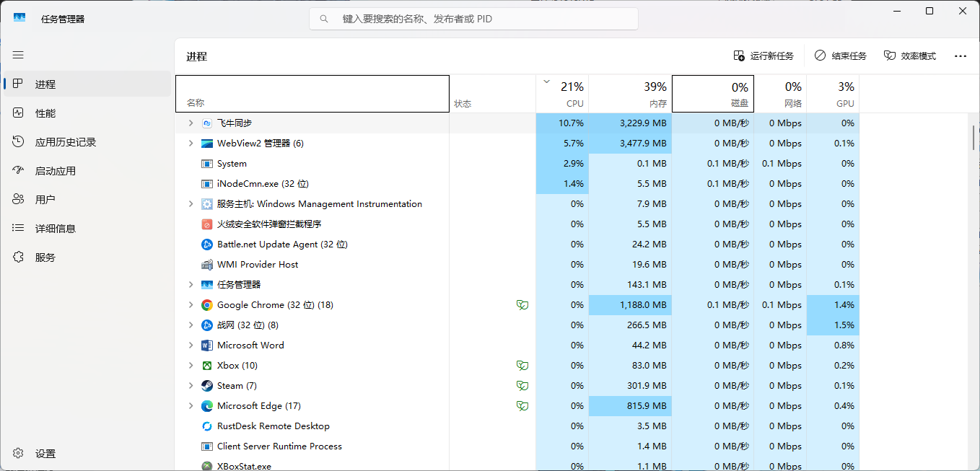Image resolution: width=980 pixels, height=471 pixels.
Task: Open the column sort dropdown chevron above CPU
Action: coord(546,82)
